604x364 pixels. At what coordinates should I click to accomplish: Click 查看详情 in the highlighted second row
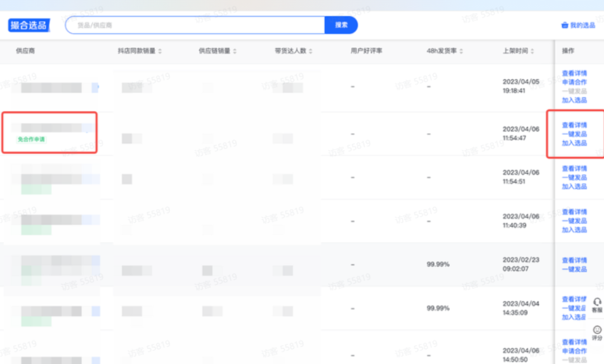point(574,125)
